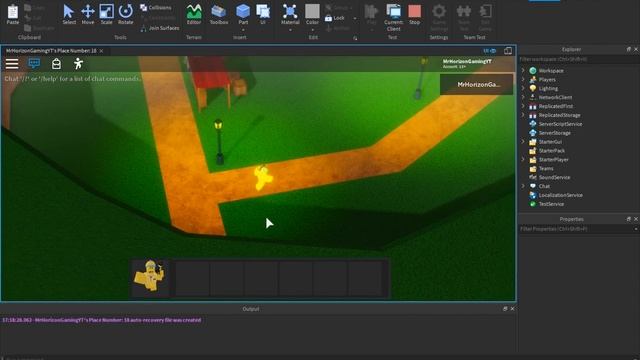
Task: Choose the Select tool
Action: pyautogui.click(x=69, y=14)
